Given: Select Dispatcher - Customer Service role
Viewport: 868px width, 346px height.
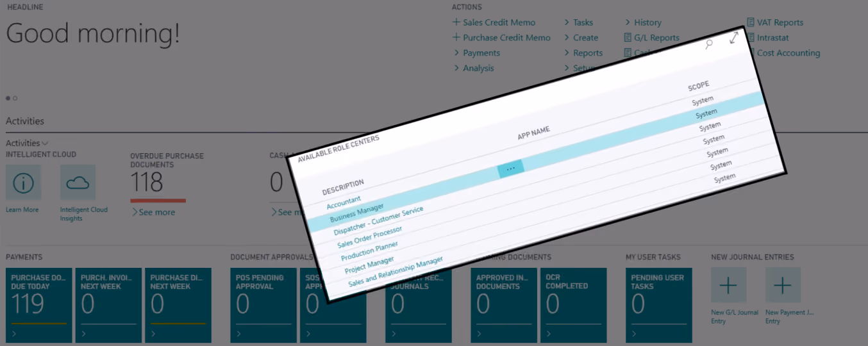Looking at the screenshot, I should coord(379,221).
